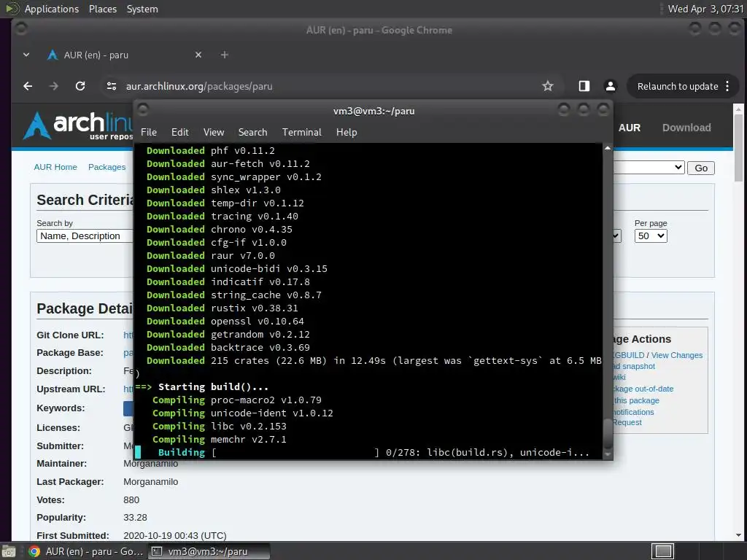Expand the dropdown next to Go button
The height and width of the screenshot is (560, 747).
click(x=649, y=168)
